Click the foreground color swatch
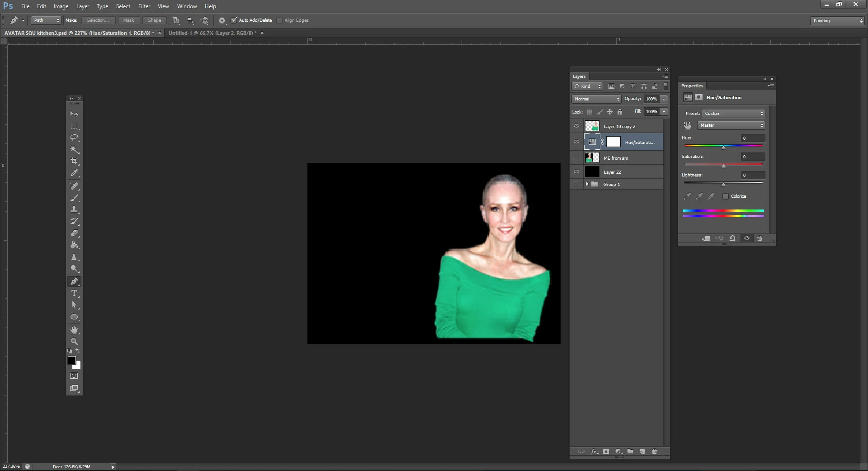 point(72,360)
